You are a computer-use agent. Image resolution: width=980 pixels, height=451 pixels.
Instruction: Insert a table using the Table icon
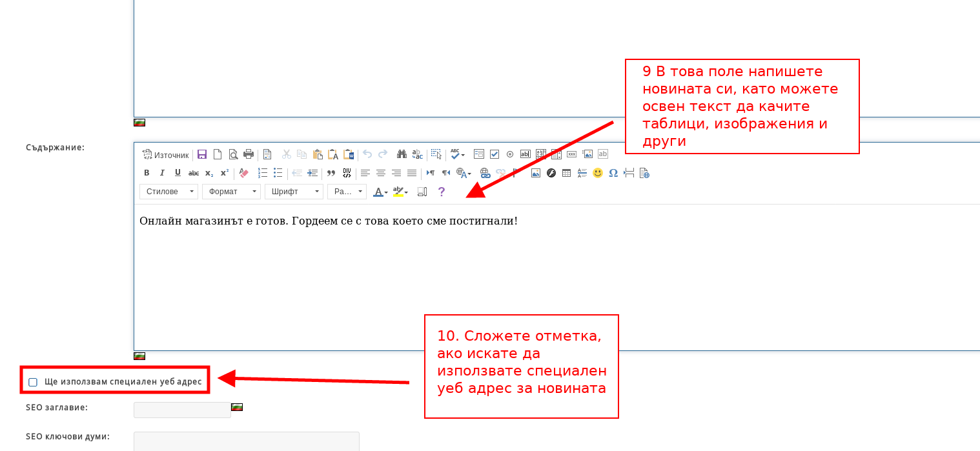[567, 173]
